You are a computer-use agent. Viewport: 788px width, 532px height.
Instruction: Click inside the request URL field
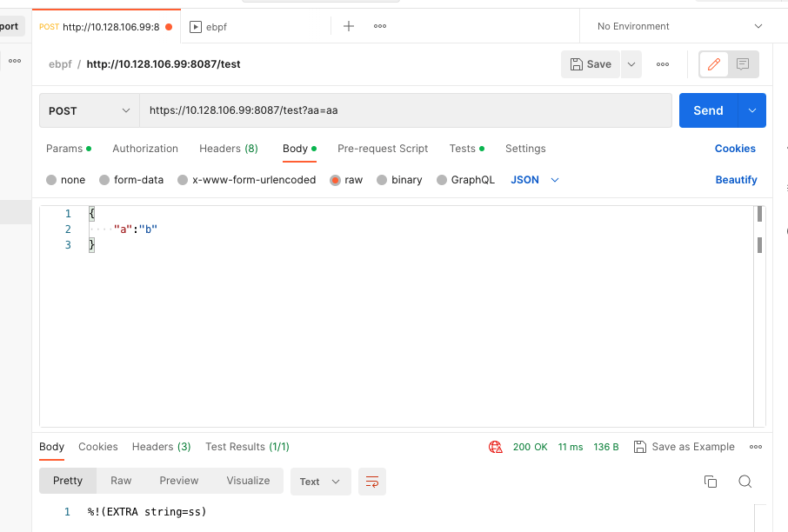click(391, 110)
